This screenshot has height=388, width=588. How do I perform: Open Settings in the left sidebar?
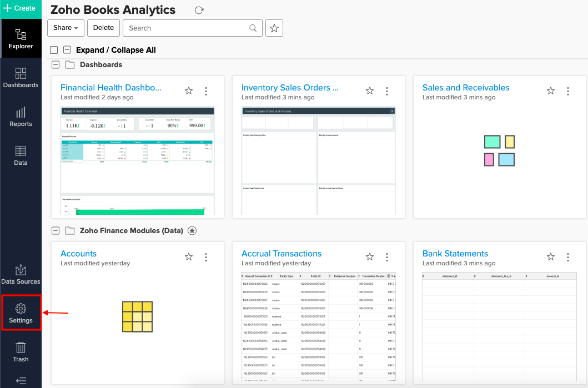(21, 314)
